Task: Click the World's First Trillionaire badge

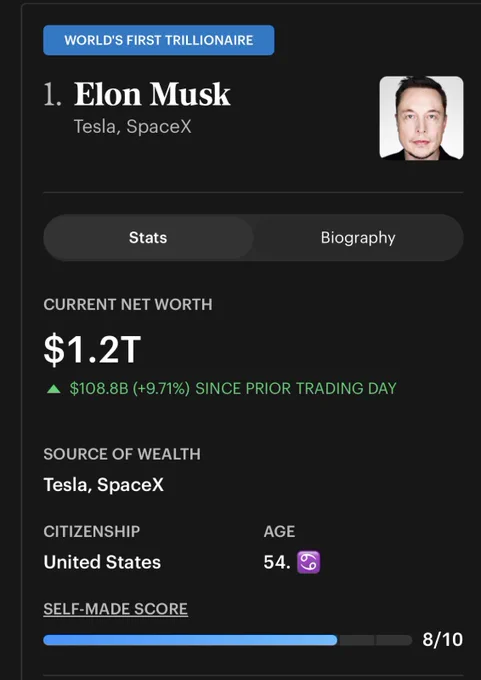Action: coord(159,40)
